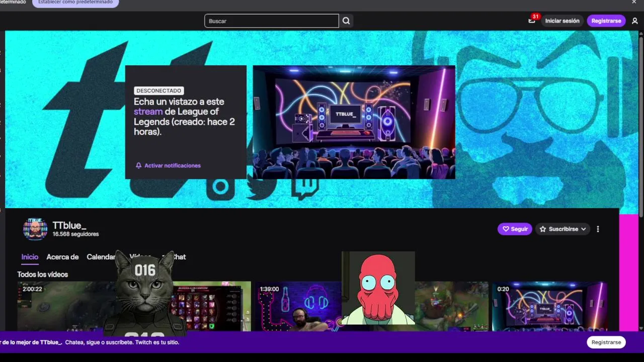The image size is (644, 362).
Task: Select the Inicio tab
Action: [30, 257]
